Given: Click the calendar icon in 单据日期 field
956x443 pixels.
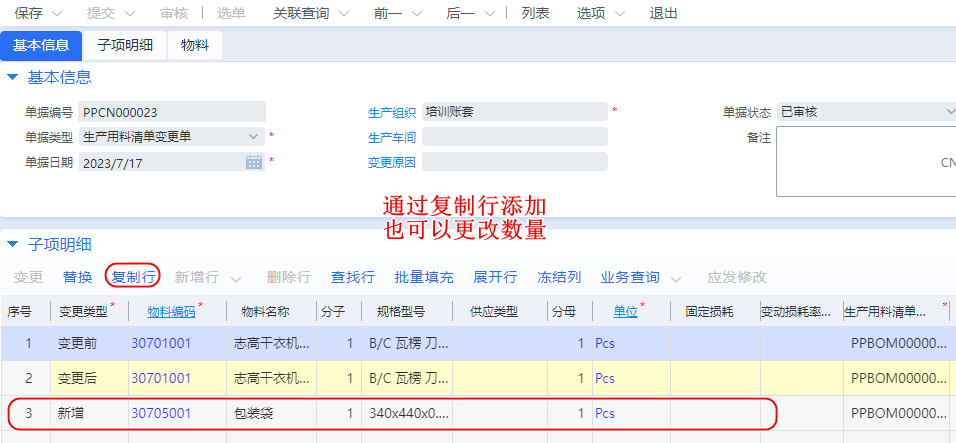Looking at the screenshot, I should pos(253,162).
